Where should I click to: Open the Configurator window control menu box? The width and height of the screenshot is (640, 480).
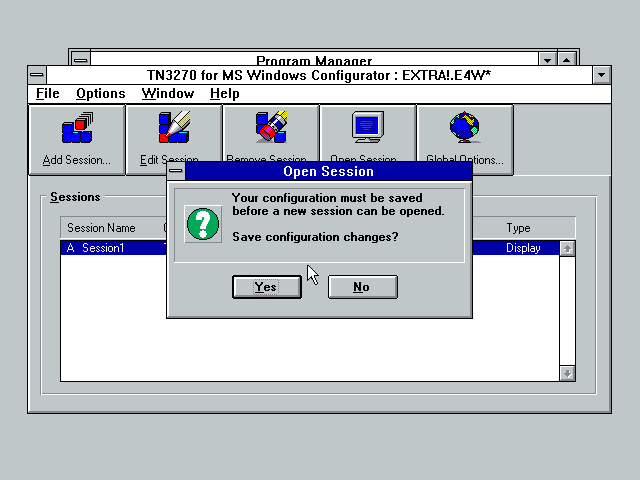coord(37,75)
